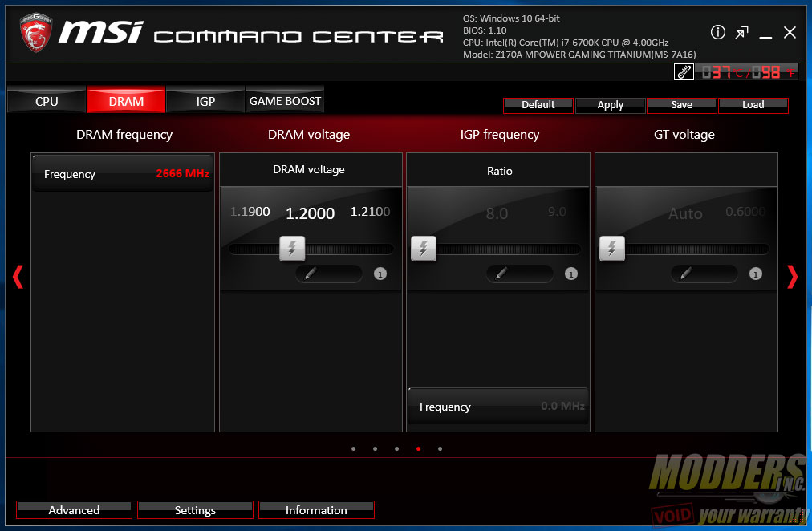Viewport: 812px width, 531px height.
Task: Open the GAME BOOST tab
Action: 285,100
